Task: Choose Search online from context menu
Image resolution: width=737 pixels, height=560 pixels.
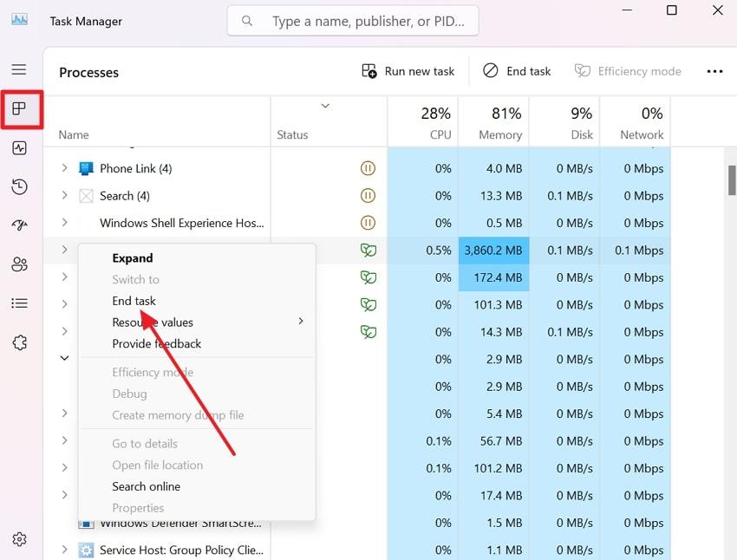Action: 145,486
